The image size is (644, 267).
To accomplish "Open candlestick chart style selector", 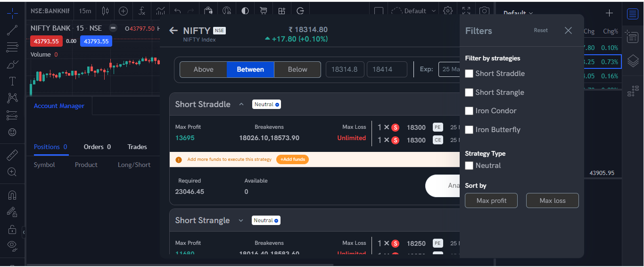I will (105, 11).
